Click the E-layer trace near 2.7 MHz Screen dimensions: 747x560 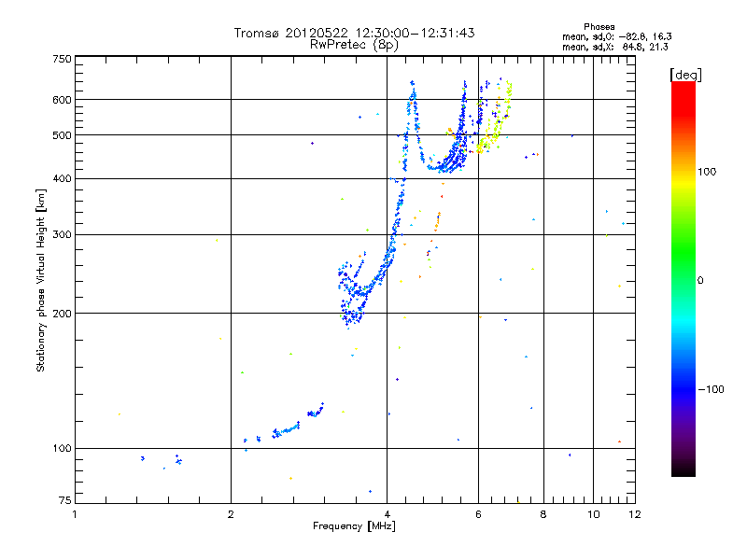coord(287,430)
